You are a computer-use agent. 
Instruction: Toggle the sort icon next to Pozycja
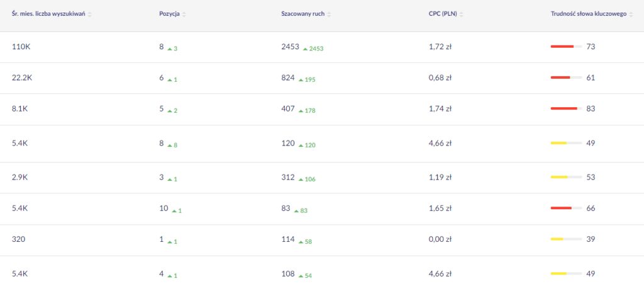(184, 14)
